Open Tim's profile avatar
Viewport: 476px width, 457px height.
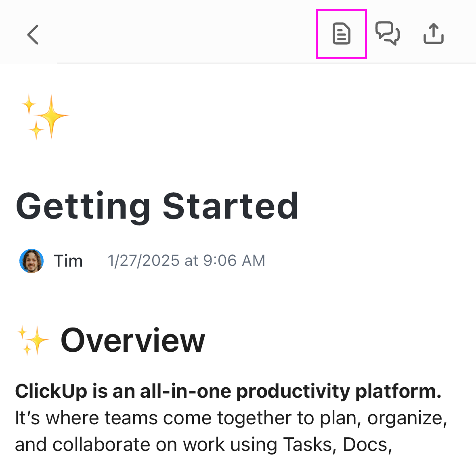pos(31,261)
